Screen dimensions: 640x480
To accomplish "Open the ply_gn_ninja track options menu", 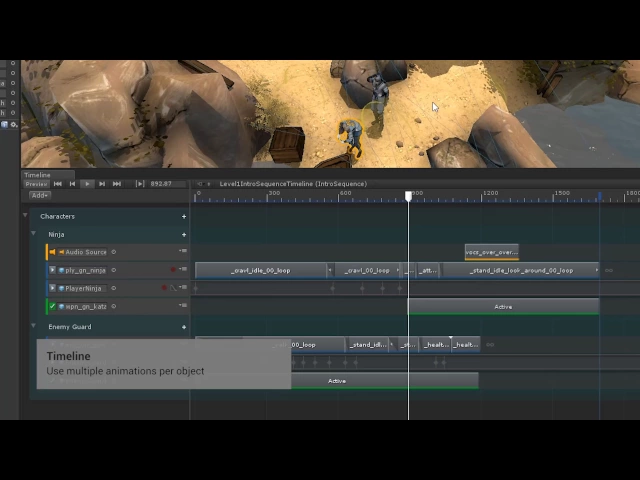I will [x=183, y=269].
